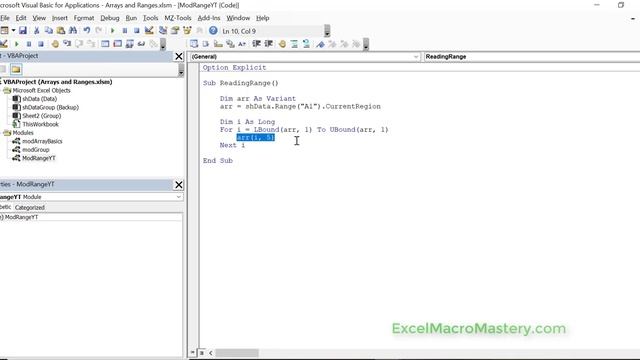This screenshot has width=640, height=360.
Task: Click the Uncomment Block icon
Action: [306, 44]
